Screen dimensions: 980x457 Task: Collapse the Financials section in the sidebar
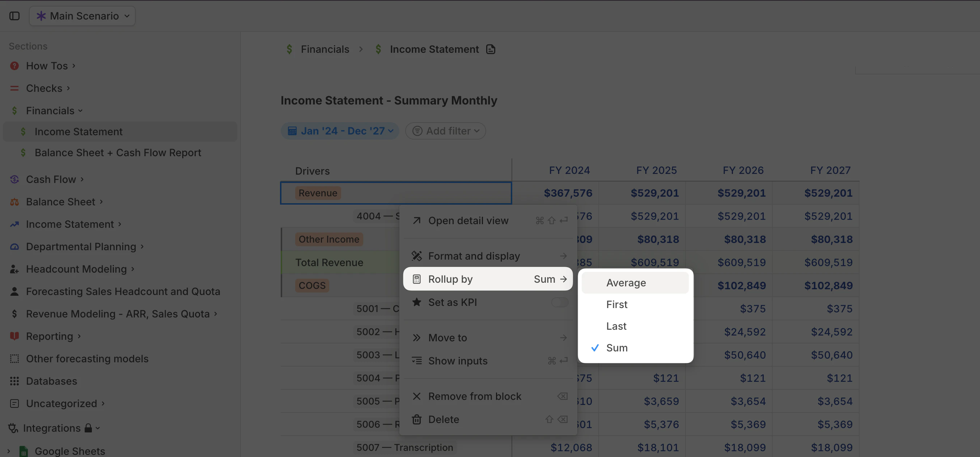(80, 110)
